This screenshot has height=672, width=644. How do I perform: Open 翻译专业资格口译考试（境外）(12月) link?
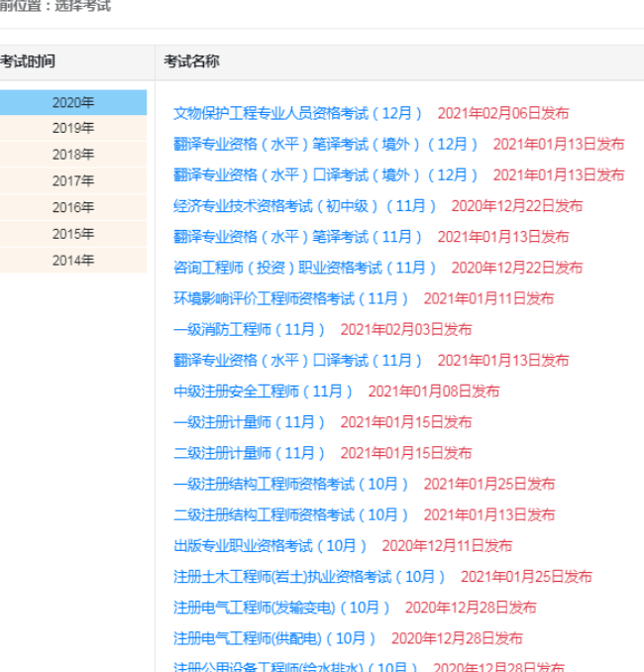(x=326, y=174)
